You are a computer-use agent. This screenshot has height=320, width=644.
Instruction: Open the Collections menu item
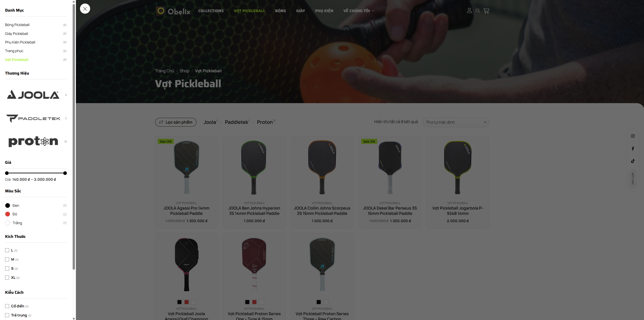(x=211, y=11)
